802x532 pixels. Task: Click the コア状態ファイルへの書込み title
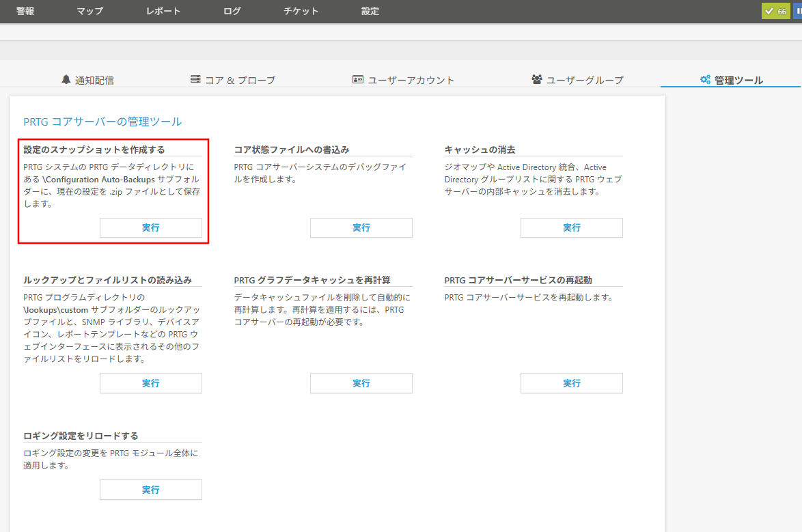292,150
